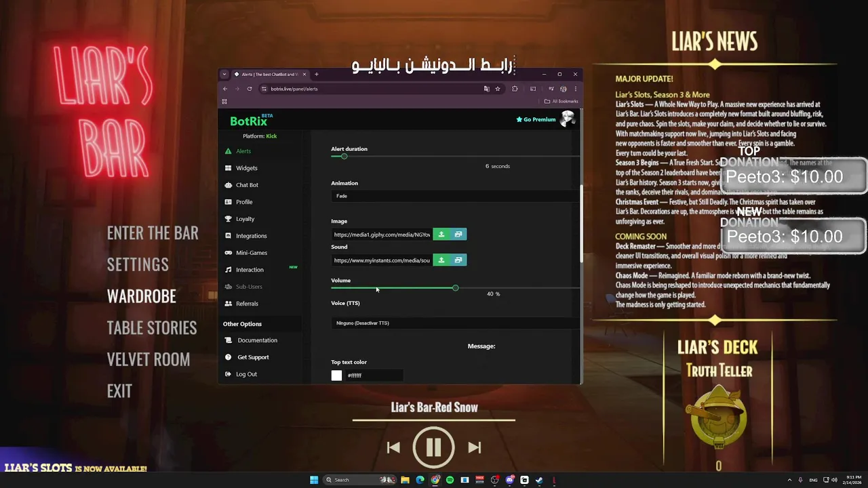This screenshot has width=868, height=488.
Task: Open the Top text color white swatch
Action: [336, 375]
